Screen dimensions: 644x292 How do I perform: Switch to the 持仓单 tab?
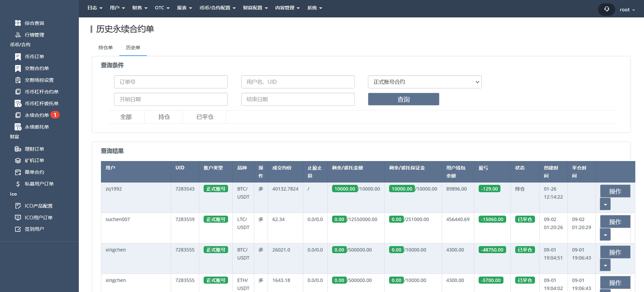pos(106,48)
